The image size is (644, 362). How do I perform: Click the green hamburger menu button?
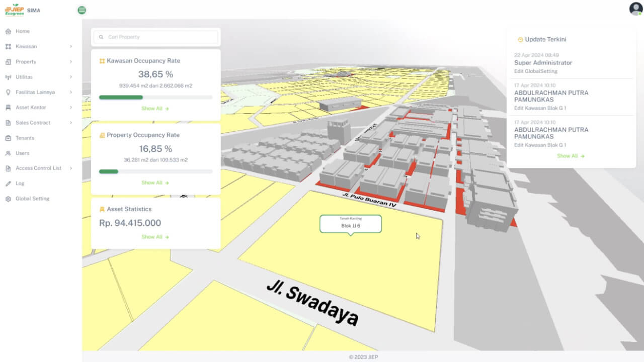point(82,10)
